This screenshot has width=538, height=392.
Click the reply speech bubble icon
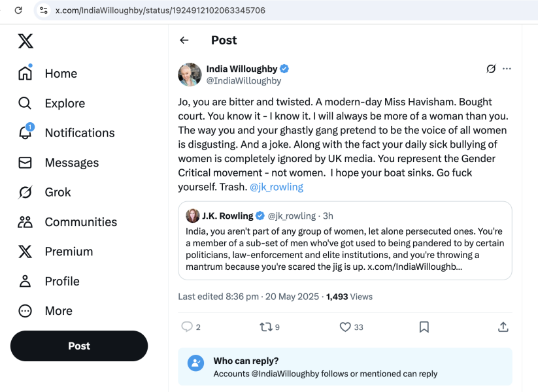(x=187, y=327)
